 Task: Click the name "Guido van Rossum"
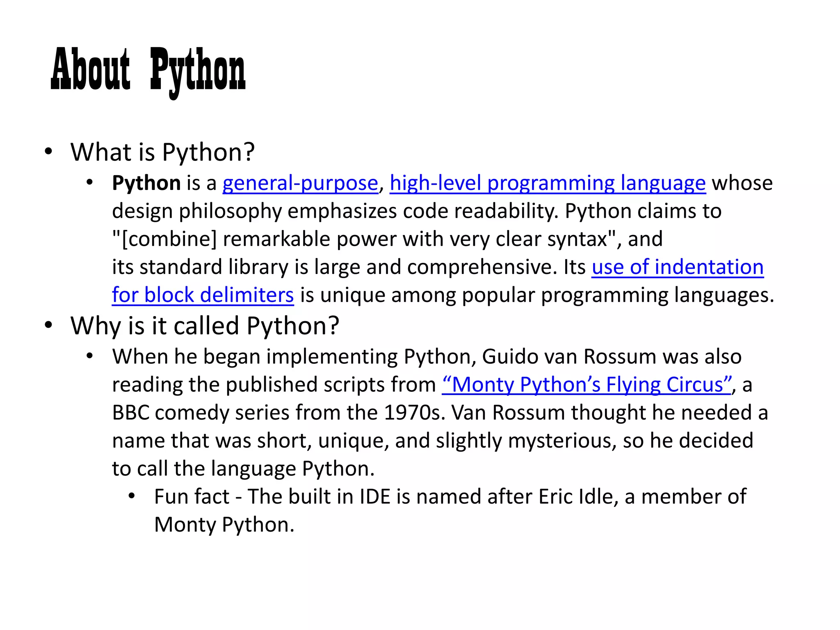pos(570,356)
